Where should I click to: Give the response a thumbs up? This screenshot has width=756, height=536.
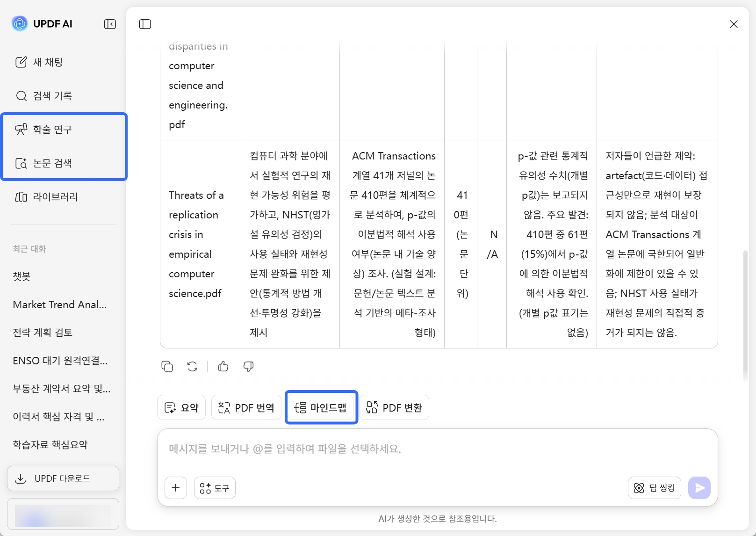(223, 367)
